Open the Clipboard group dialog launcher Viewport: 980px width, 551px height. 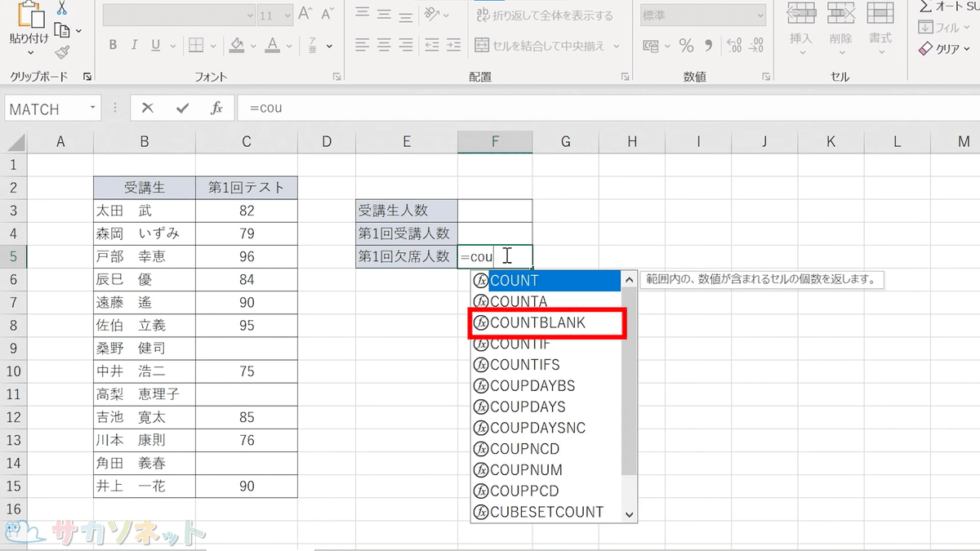[87, 77]
